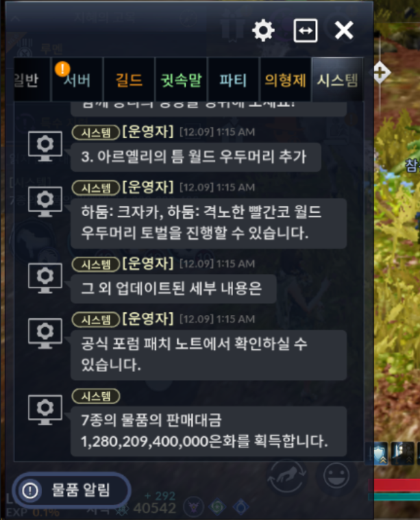Select the 시스템 chat tab
The image size is (420, 520).
coord(338,80)
